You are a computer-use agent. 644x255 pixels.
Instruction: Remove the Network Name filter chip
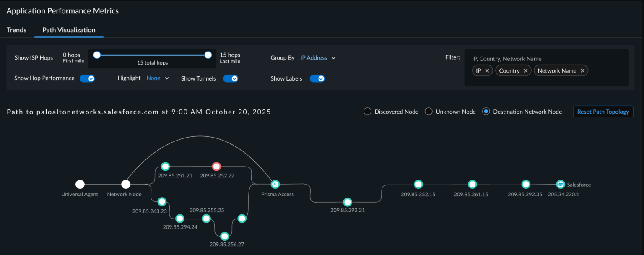(x=582, y=71)
